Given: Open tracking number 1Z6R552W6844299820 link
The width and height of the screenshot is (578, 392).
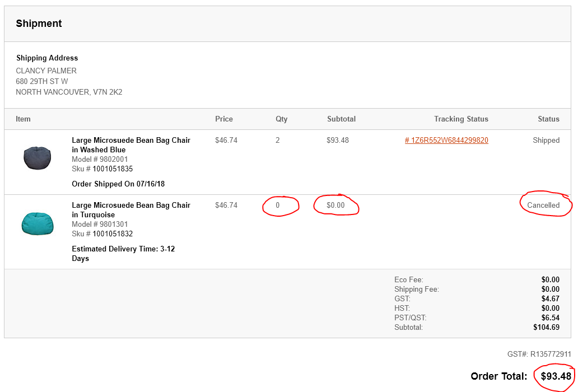Looking at the screenshot, I should tap(446, 141).
